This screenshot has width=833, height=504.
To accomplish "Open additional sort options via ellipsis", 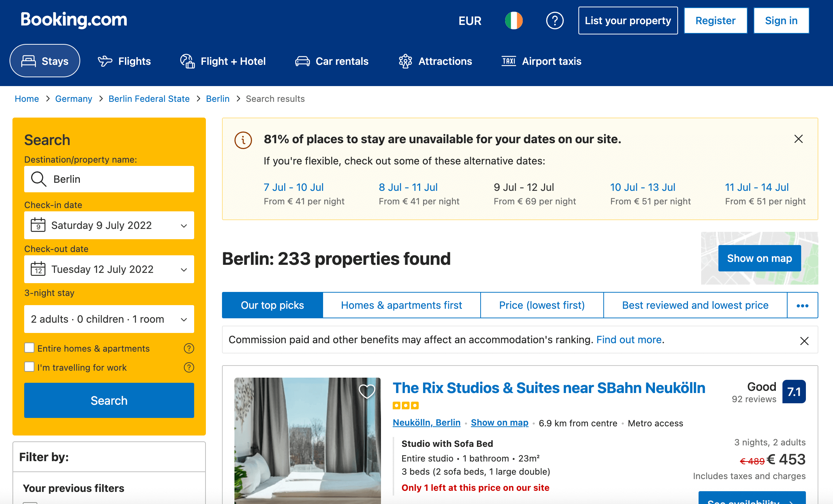I will (x=803, y=305).
